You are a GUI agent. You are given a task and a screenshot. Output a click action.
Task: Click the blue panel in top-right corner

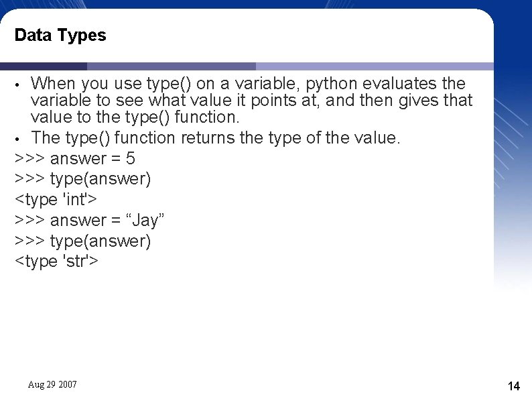click(x=513, y=27)
